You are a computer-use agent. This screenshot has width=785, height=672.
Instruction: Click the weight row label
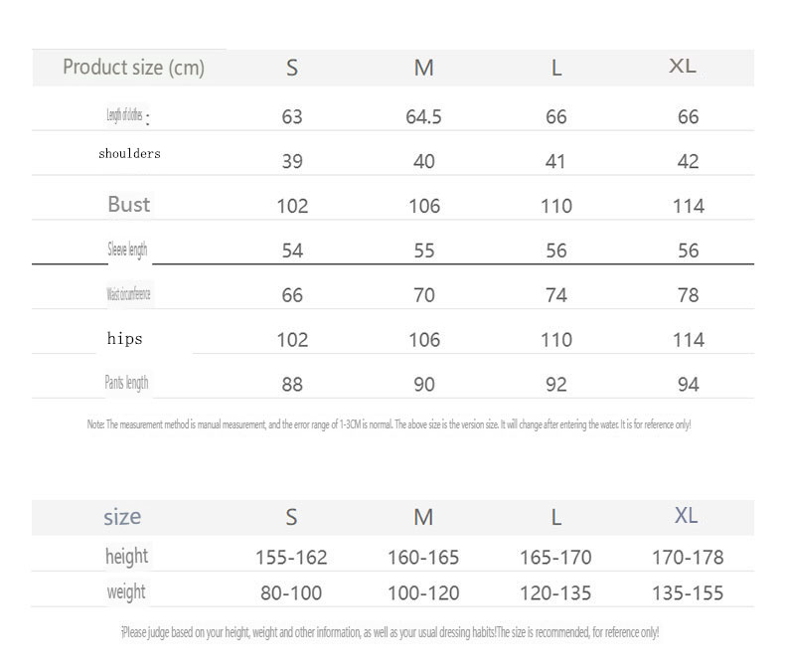coord(126,592)
